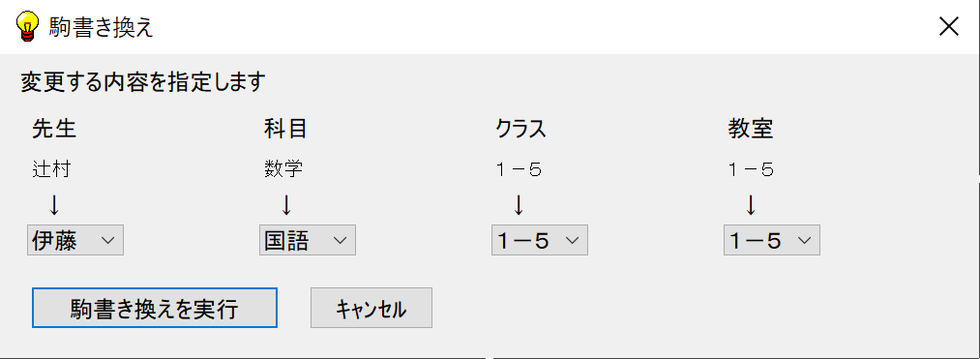Click the current subject 数学

(x=283, y=169)
